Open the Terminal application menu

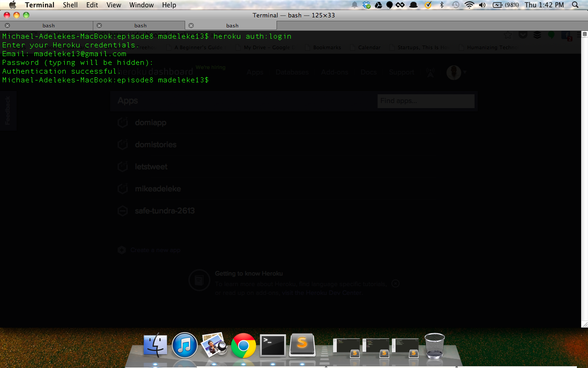pyautogui.click(x=40, y=5)
